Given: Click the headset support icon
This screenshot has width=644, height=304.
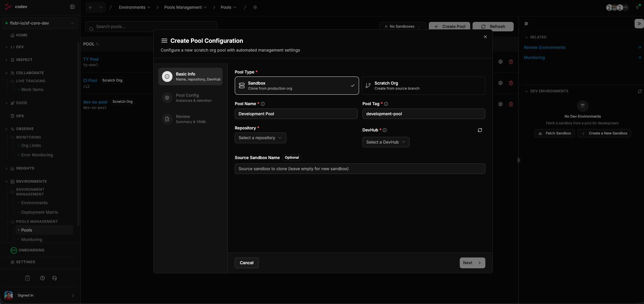Looking at the screenshot, I should click(x=55, y=278).
